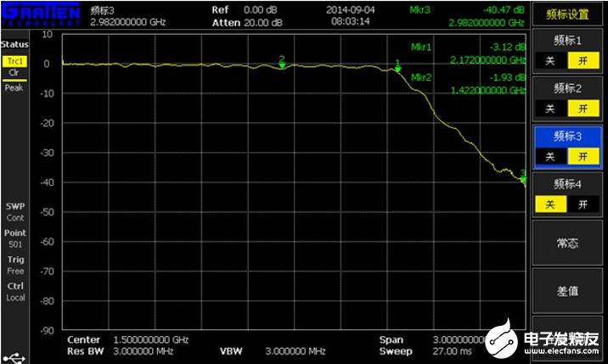Image resolution: width=608 pixels, height=364 pixels.
Task: Click the SWP Cont status entry
Action: [15, 212]
